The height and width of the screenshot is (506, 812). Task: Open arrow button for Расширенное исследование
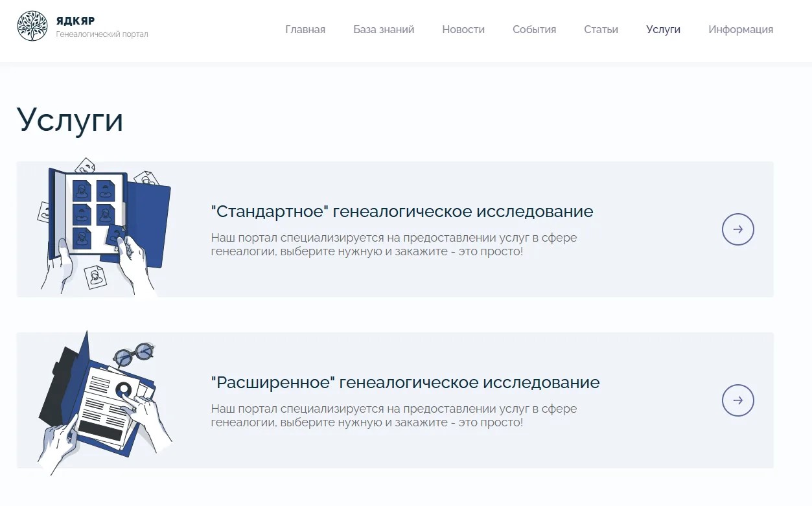738,400
